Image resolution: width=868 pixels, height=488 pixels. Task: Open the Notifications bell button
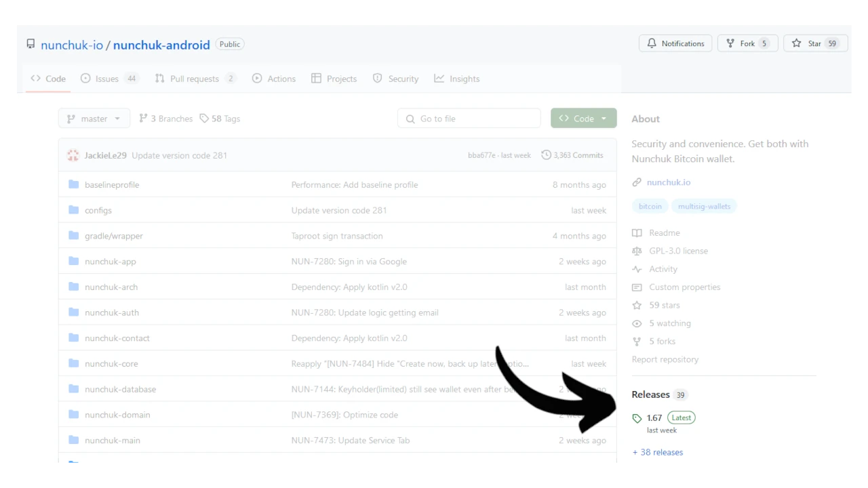(x=675, y=43)
